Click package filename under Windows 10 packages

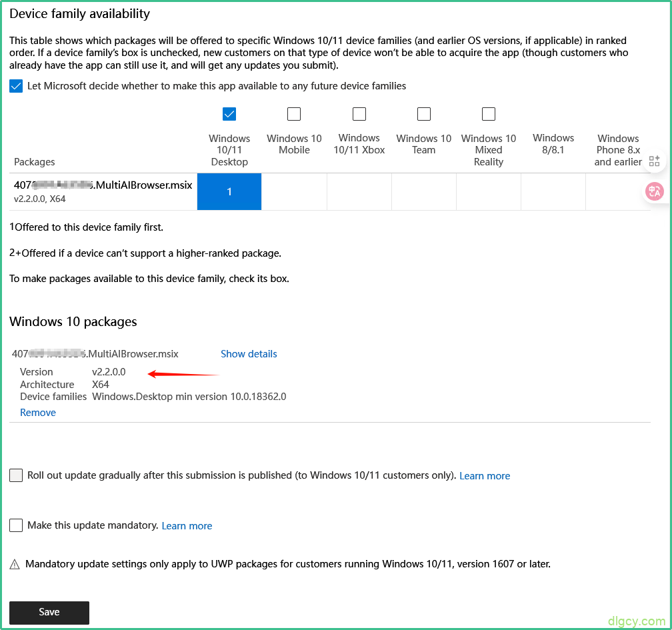(95, 354)
